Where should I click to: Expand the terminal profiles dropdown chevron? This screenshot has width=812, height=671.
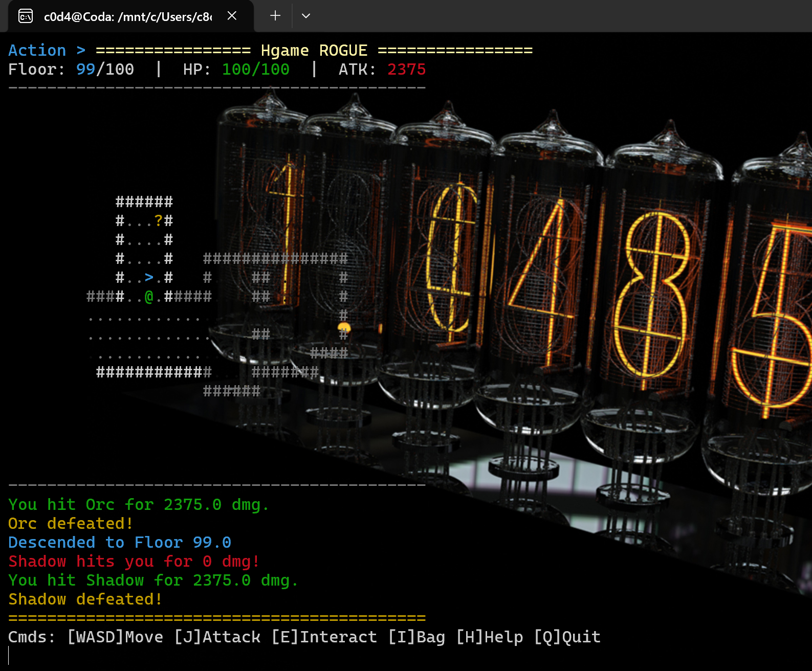[x=306, y=16]
